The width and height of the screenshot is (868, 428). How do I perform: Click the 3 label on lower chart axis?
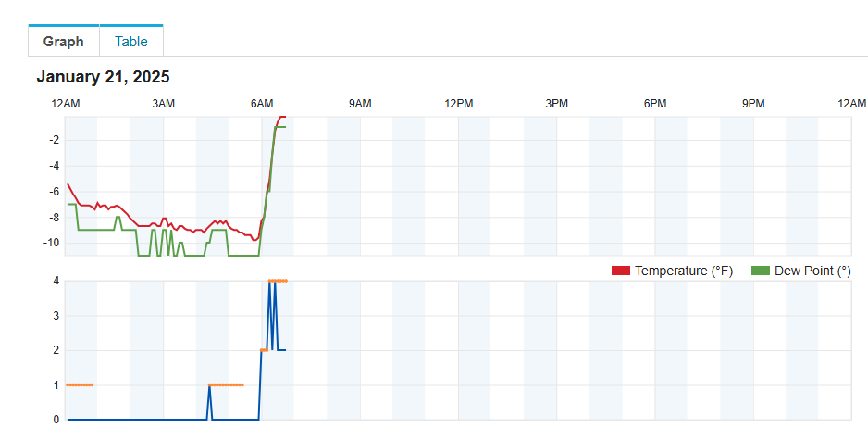point(56,316)
